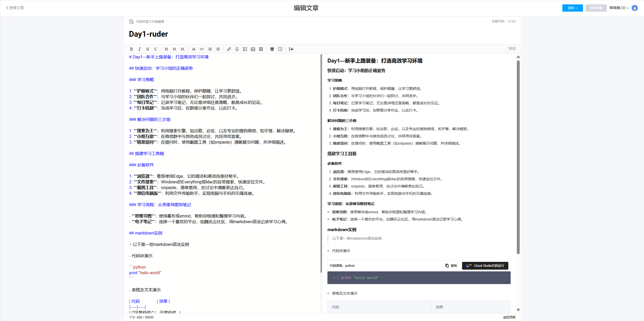
Task: Expand the 草稿箱 drafts dropdown
Action: [x=619, y=8]
